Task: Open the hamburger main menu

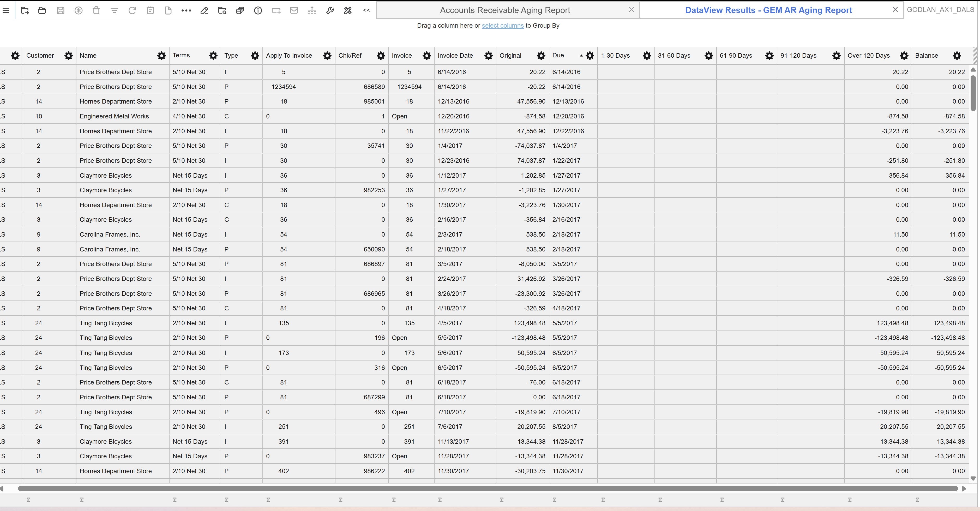Action: click(x=5, y=11)
